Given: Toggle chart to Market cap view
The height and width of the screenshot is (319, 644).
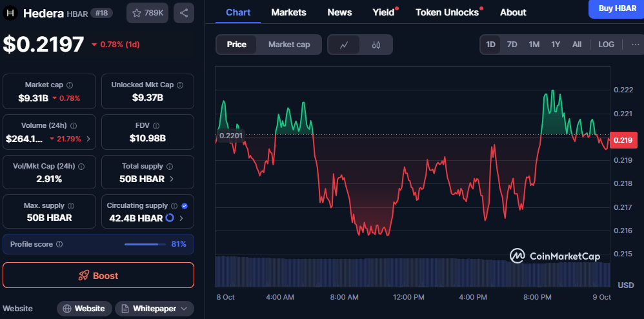Looking at the screenshot, I should 289,45.
